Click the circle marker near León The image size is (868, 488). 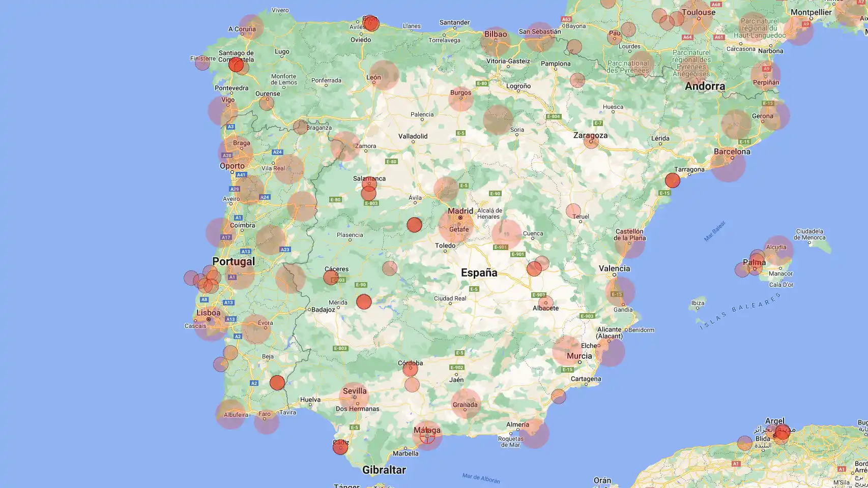pyautogui.click(x=384, y=75)
